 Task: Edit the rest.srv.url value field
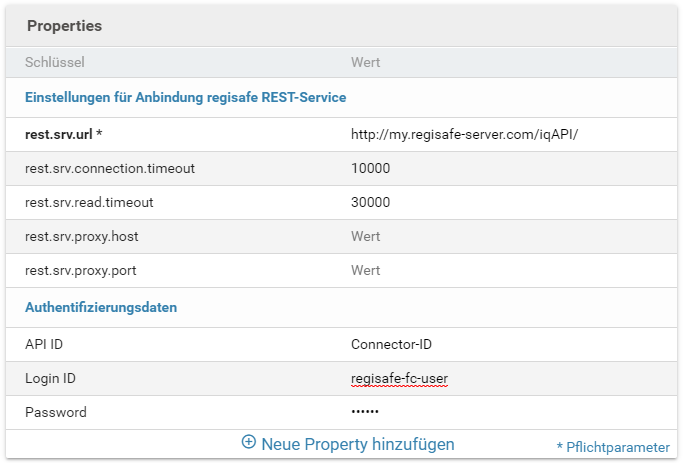(464, 134)
